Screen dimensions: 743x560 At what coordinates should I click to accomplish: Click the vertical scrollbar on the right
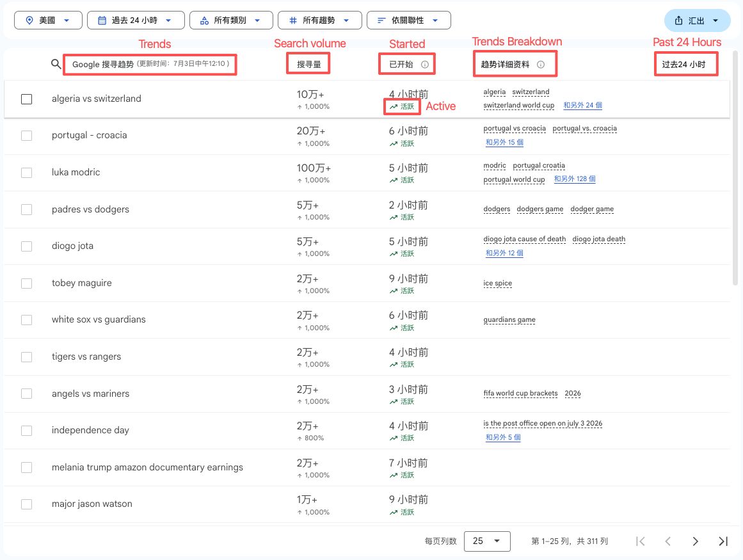(735, 168)
